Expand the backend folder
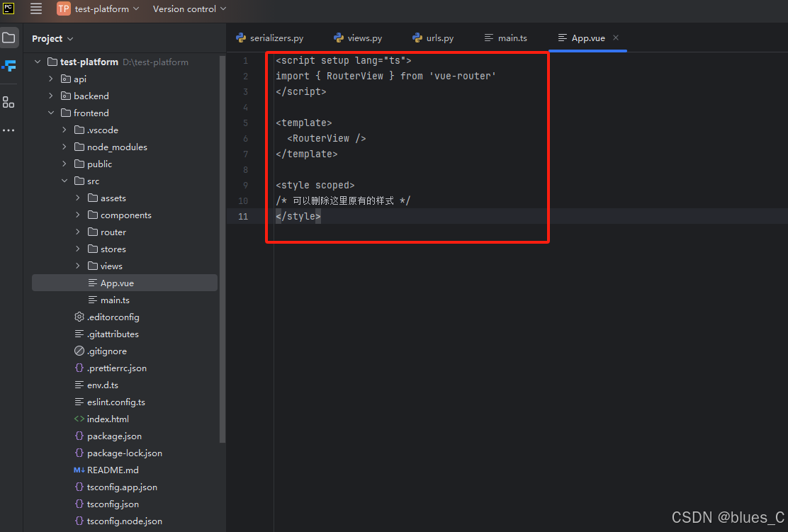Viewport: 788px width, 532px height. (x=51, y=96)
